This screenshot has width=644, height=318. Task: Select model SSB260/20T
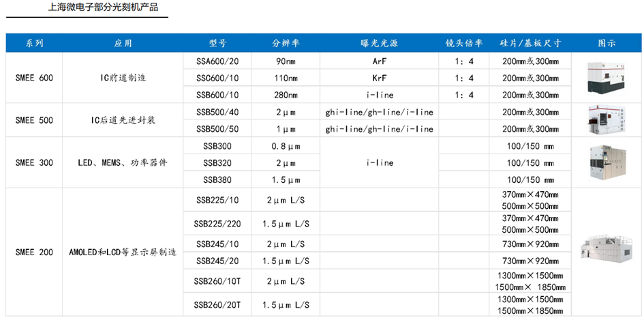click(x=217, y=305)
